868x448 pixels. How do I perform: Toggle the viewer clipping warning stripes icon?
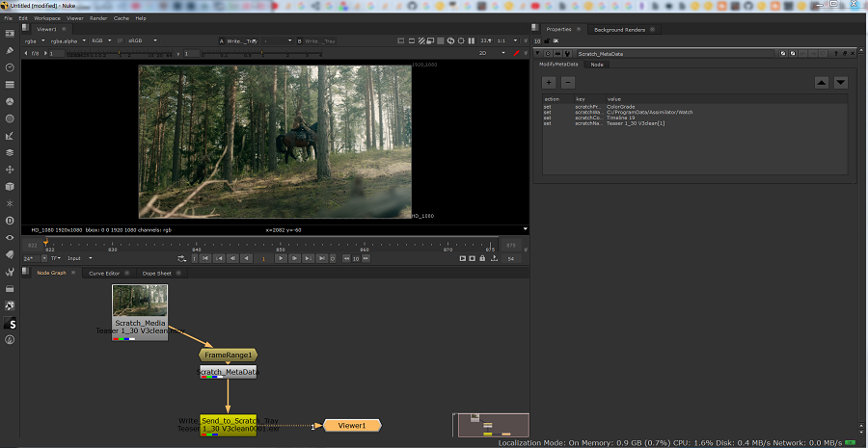point(421,40)
